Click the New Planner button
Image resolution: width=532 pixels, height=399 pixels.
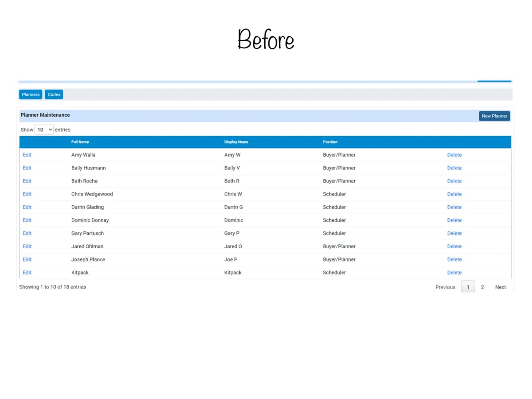494,116
